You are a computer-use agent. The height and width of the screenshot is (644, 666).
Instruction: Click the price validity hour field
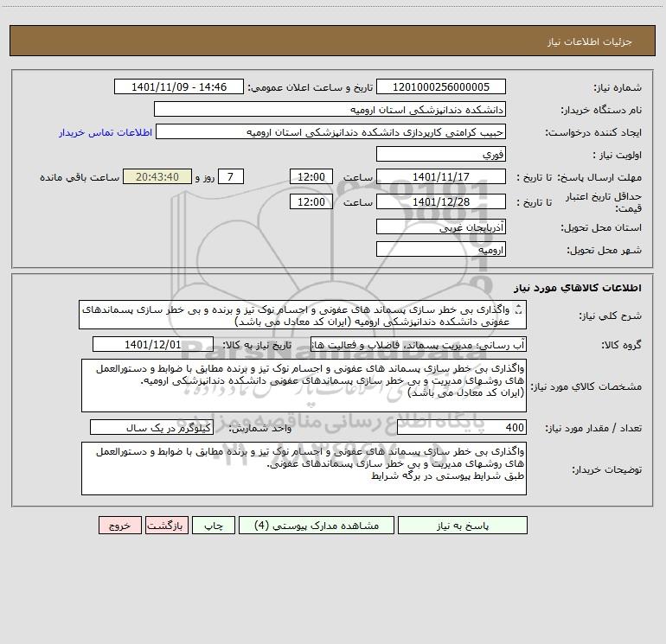(311, 201)
